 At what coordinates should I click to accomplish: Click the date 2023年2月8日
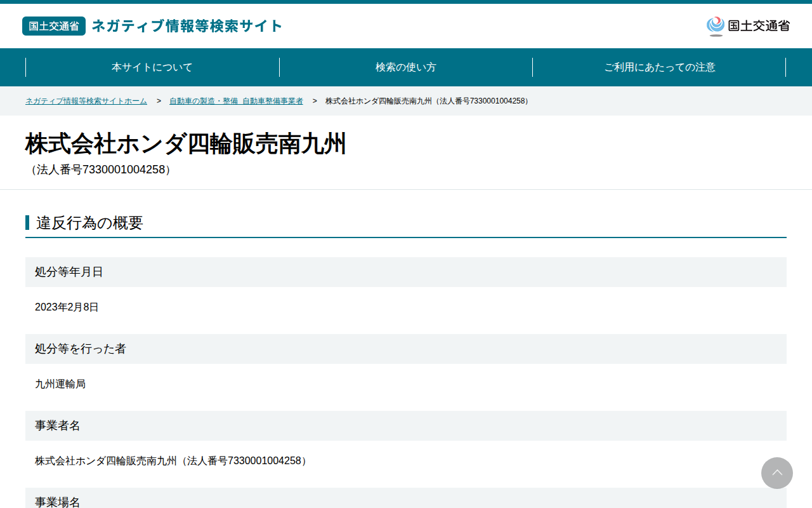tap(67, 307)
